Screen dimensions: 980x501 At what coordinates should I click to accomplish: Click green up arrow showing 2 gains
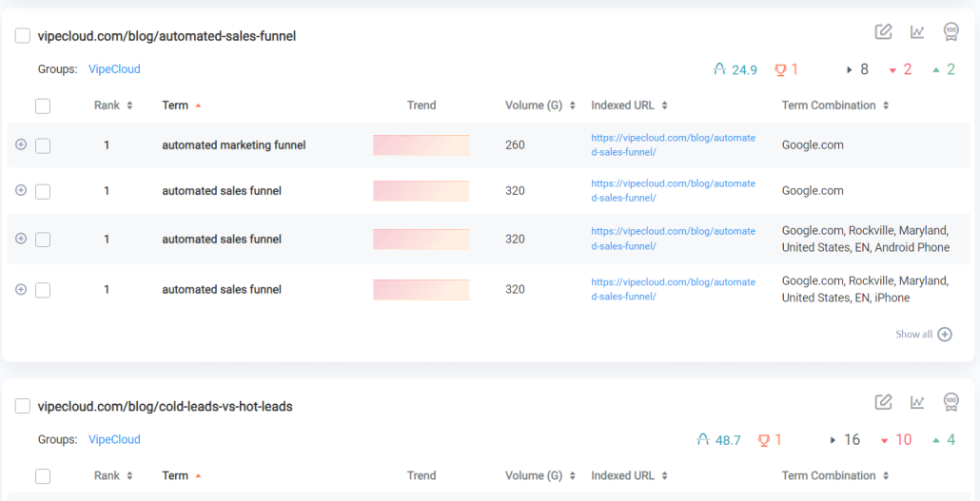click(935, 70)
